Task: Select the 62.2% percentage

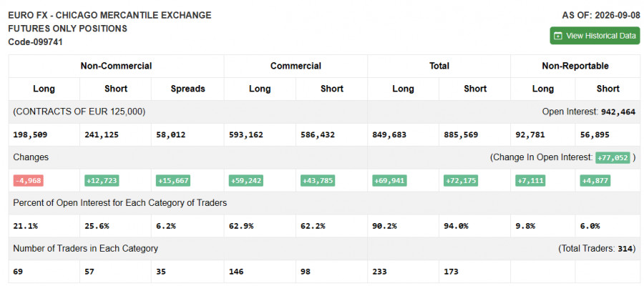Action: click(313, 226)
